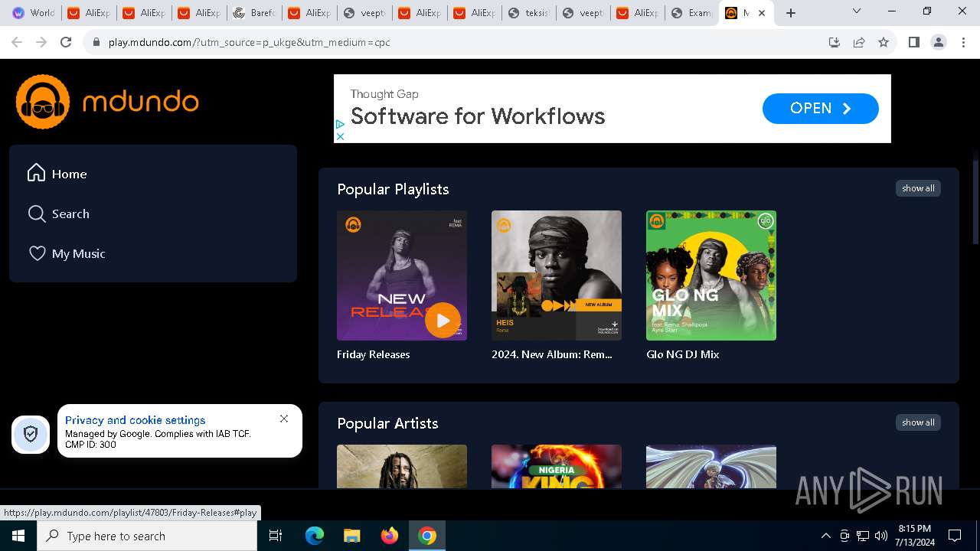Click the Home house icon

click(x=36, y=173)
